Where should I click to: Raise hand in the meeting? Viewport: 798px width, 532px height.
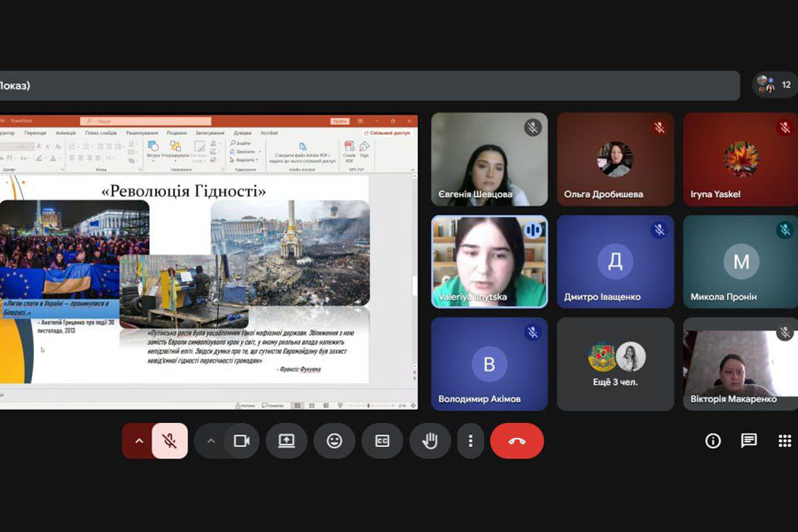(x=430, y=441)
